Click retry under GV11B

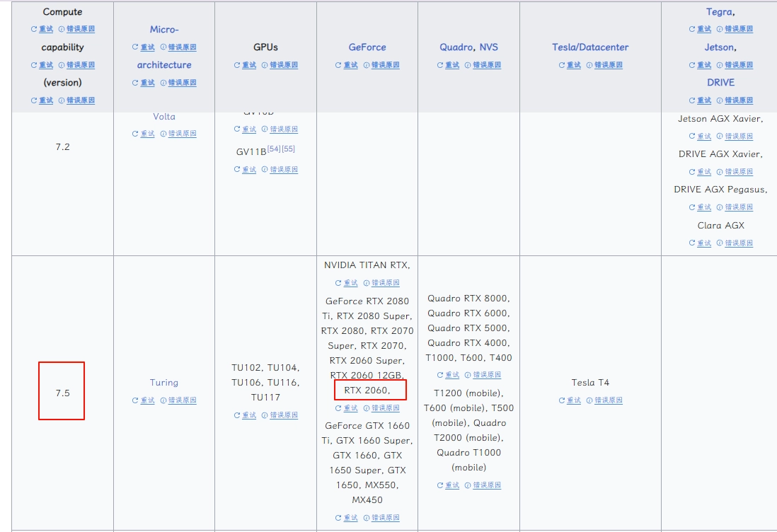coord(246,169)
